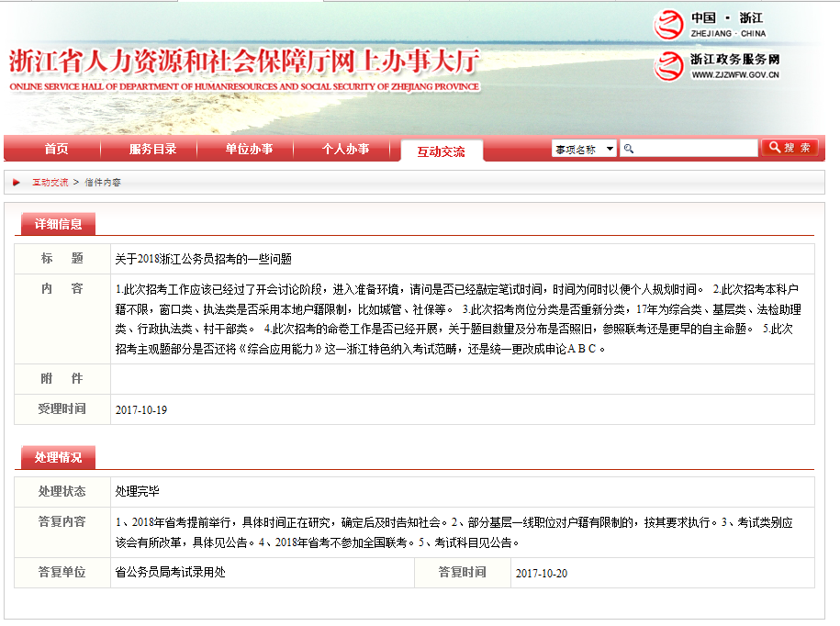
Task: Select the 单位办事 nav tab
Action: (x=249, y=149)
